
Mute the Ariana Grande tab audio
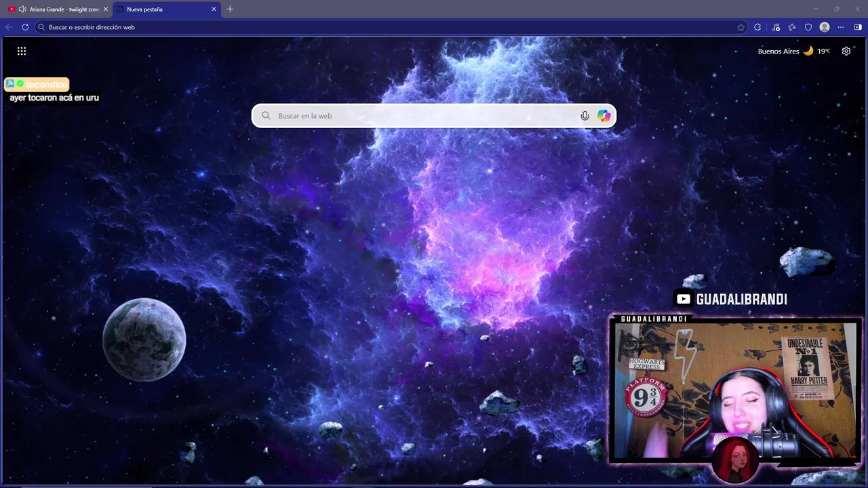[x=22, y=9]
